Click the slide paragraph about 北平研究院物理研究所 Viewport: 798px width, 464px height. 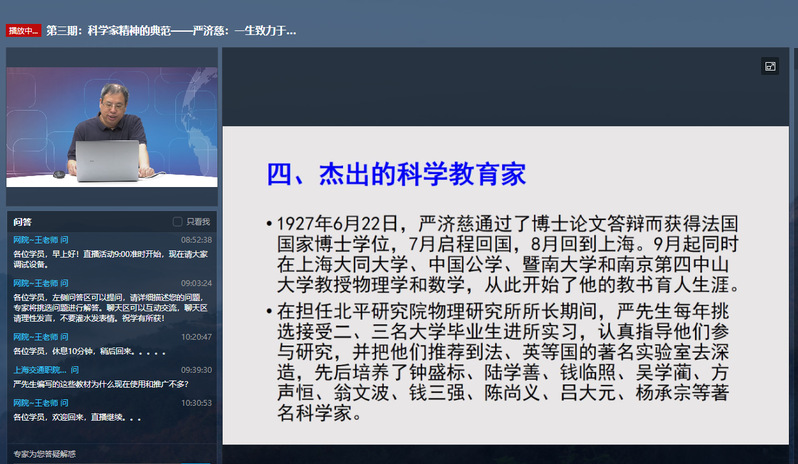[x=508, y=360]
